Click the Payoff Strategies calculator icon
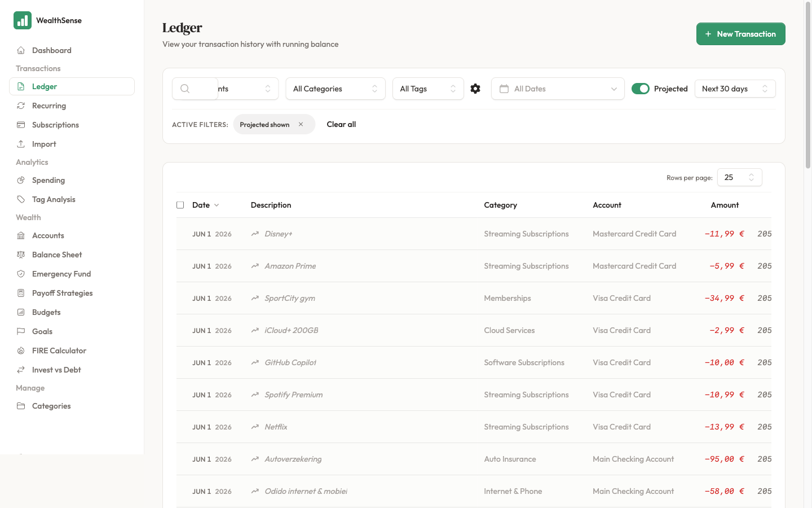The height and width of the screenshot is (508, 812). (21, 293)
